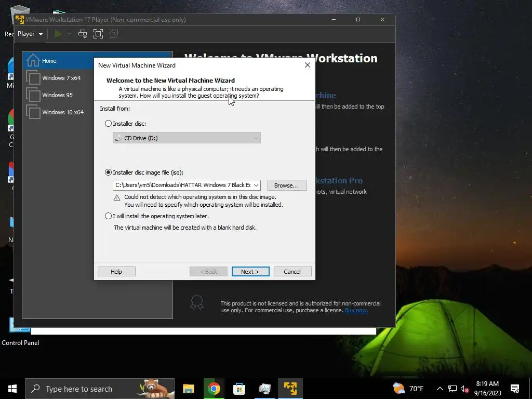Click the Windows 95 VM icon
Viewport: 532px width, 399px height.
[x=33, y=95]
